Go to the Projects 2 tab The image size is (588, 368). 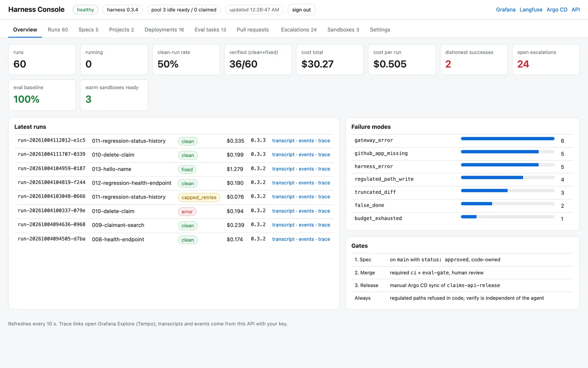121,30
